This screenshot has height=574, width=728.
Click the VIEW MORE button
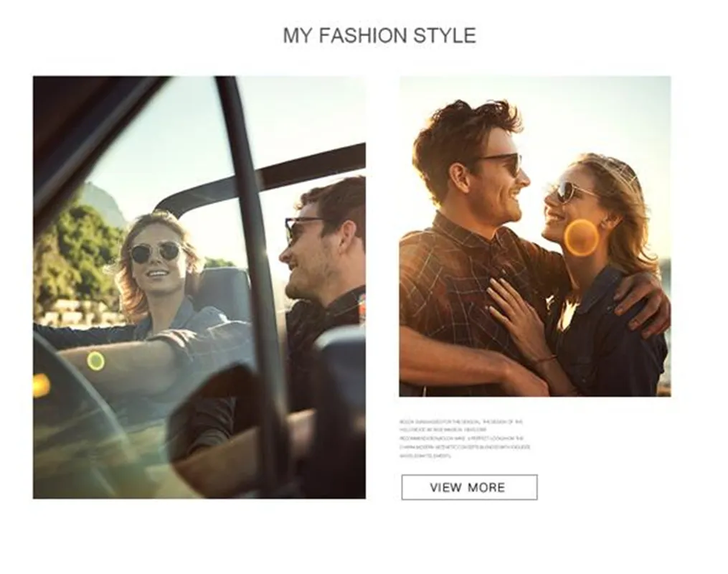click(x=469, y=487)
